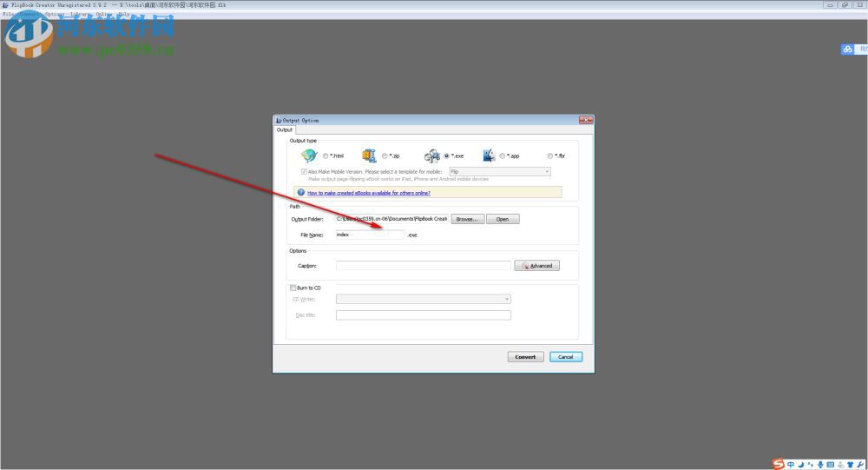The width and height of the screenshot is (868, 470).
Task: Click the Baidu cloud icon at right edge
Action: (x=847, y=50)
